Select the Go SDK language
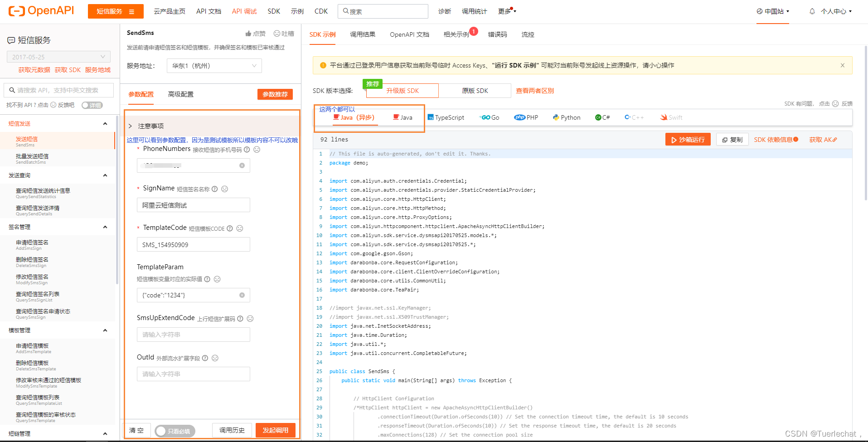Image resolution: width=868 pixels, height=442 pixels. point(490,117)
